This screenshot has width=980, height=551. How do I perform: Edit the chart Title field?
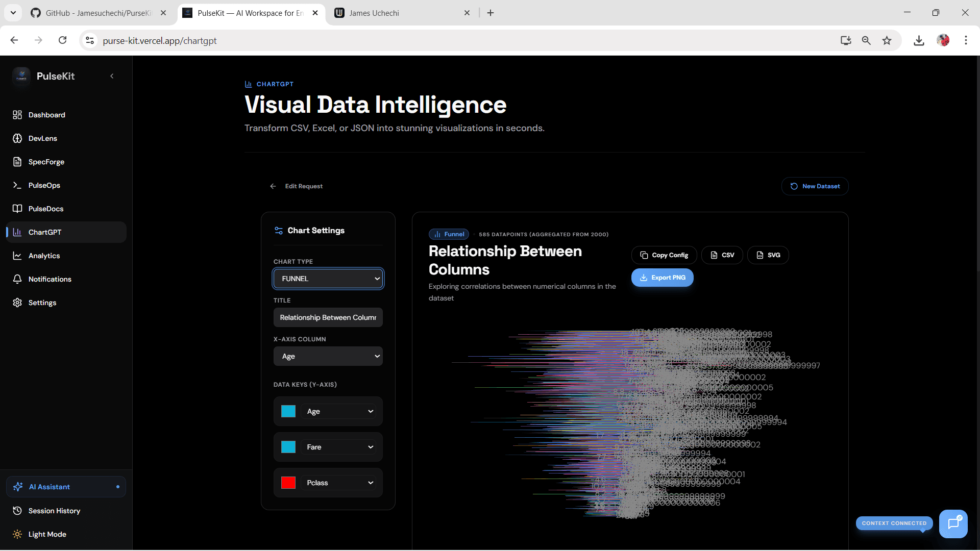click(x=328, y=317)
